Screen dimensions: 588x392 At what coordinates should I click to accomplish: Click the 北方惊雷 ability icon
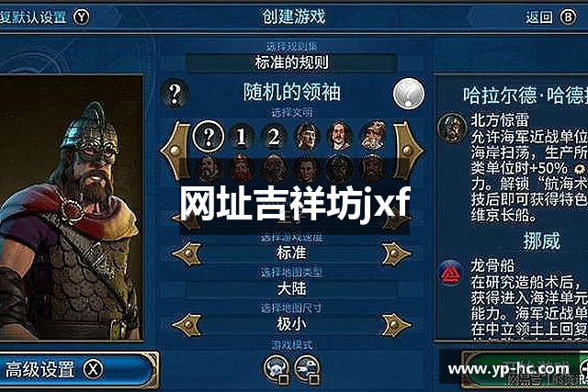[452, 128]
